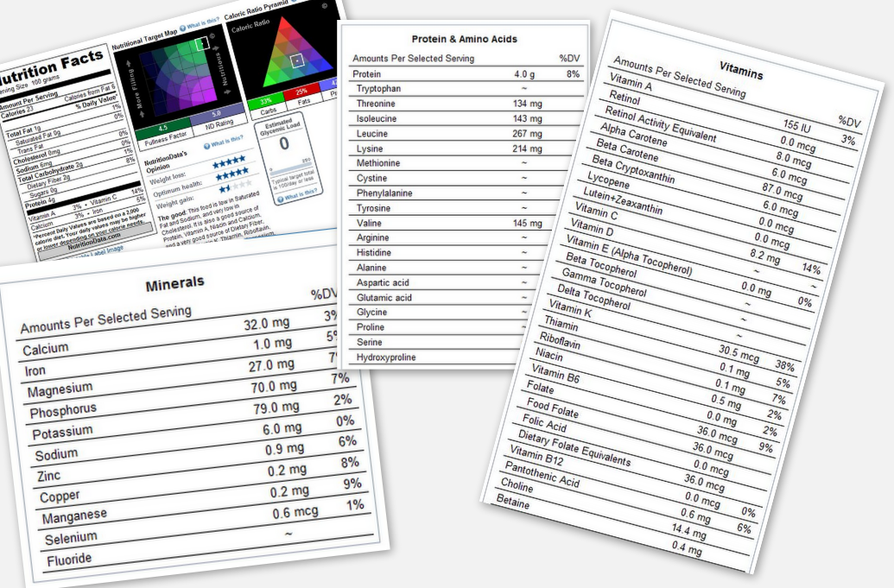Image resolution: width=894 pixels, height=588 pixels.
Task: Click the purple 5.0 ND Rating bar
Action: (x=216, y=113)
